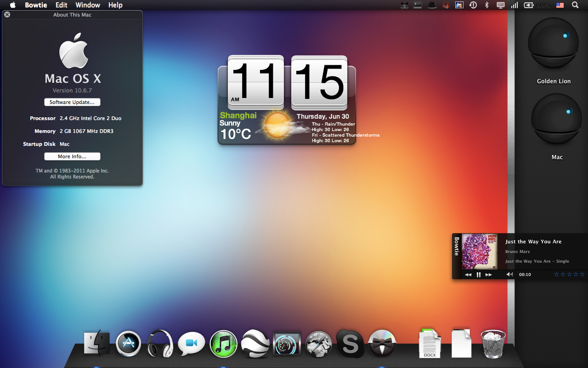The image size is (588, 368).
Task: Click the More Info... button
Action: pos(72,156)
